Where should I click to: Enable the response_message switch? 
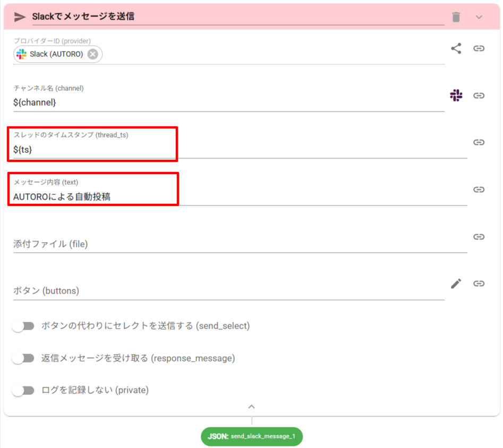tap(23, 358)
